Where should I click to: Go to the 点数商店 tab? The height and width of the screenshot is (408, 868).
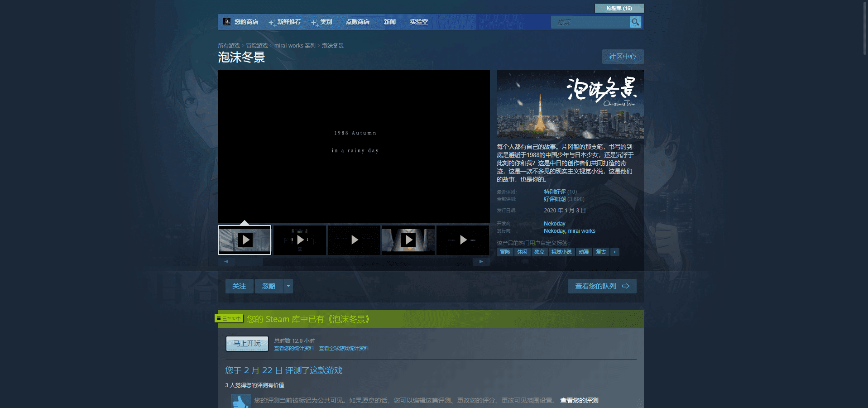pyautogui.click(x=358, y=22)
